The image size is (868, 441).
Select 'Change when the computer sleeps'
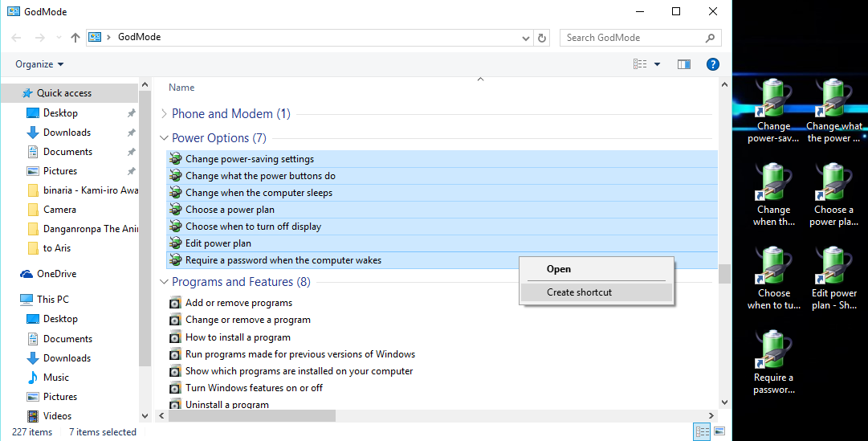(442, 193)
